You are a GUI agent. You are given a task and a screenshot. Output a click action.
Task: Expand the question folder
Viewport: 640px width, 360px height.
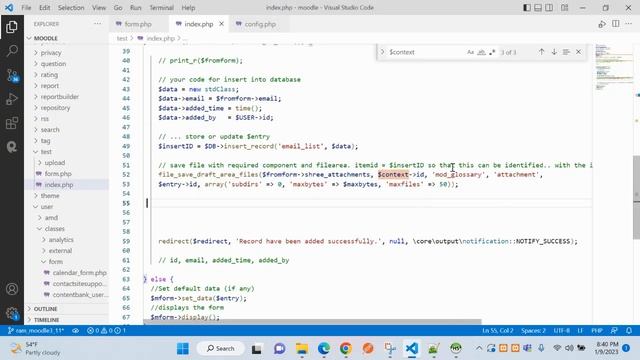tap(53, 64)
